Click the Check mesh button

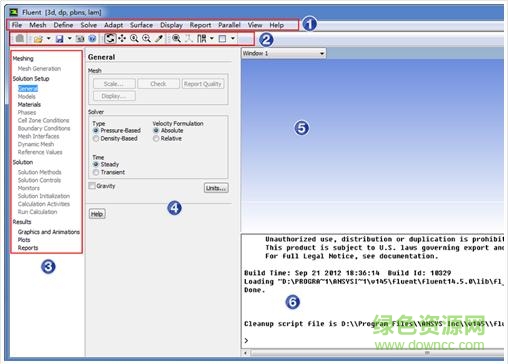(x=158, y=84)
